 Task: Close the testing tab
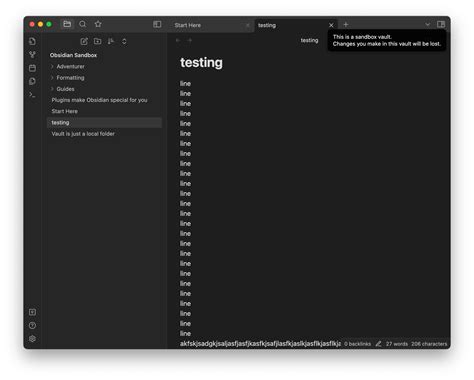click(331, 25)
